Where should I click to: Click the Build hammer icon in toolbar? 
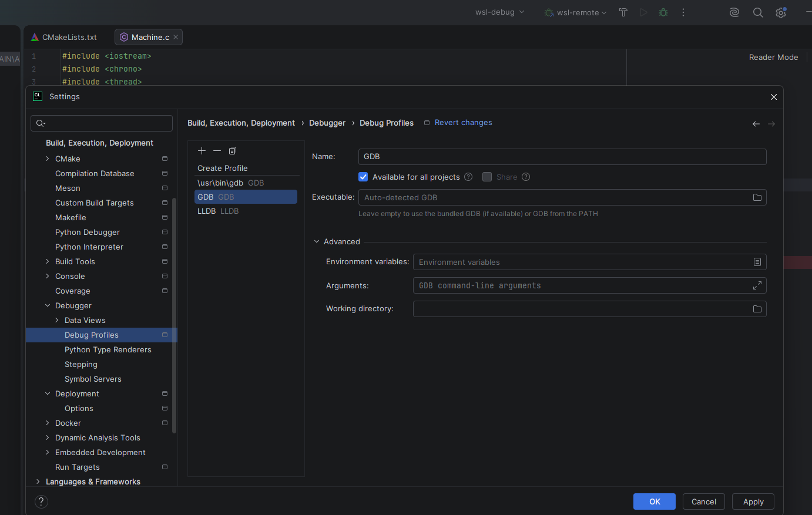pos(623,12)
